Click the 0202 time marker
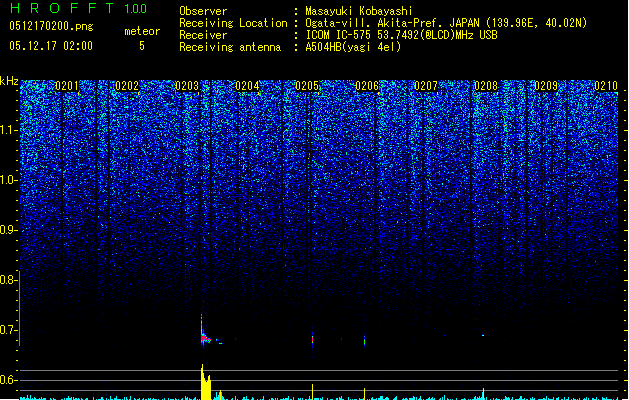Viewport: 629px width, 400px height. [x=127, y=86]
